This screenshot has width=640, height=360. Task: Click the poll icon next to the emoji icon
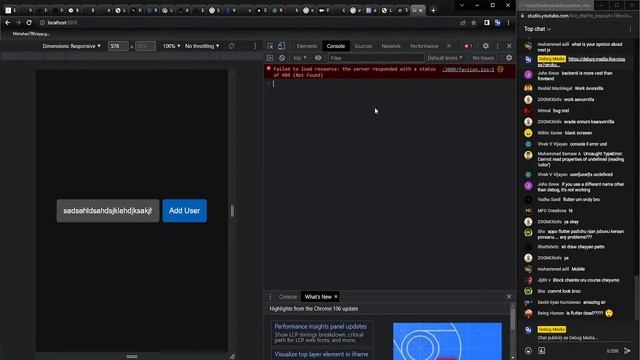(x=541, y=351)
